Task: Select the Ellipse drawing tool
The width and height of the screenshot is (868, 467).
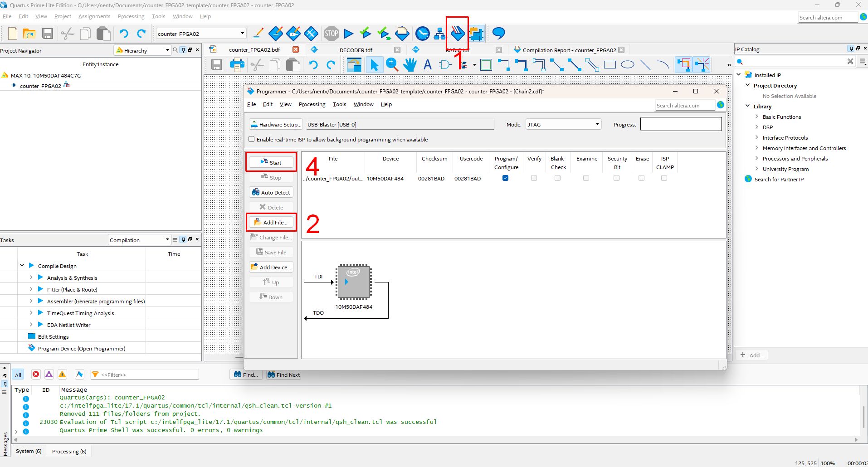Action: click(628, 65)
